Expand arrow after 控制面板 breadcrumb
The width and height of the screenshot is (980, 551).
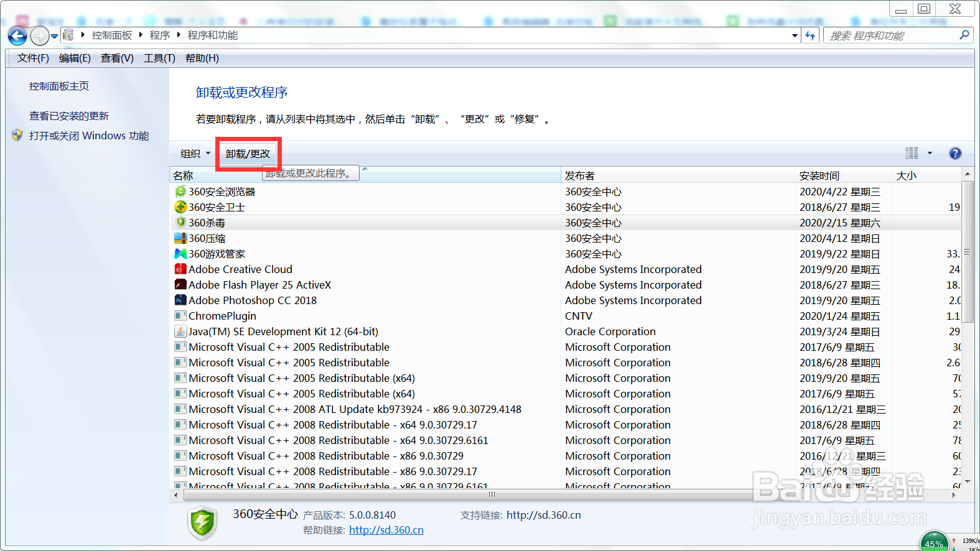point(141,35)
